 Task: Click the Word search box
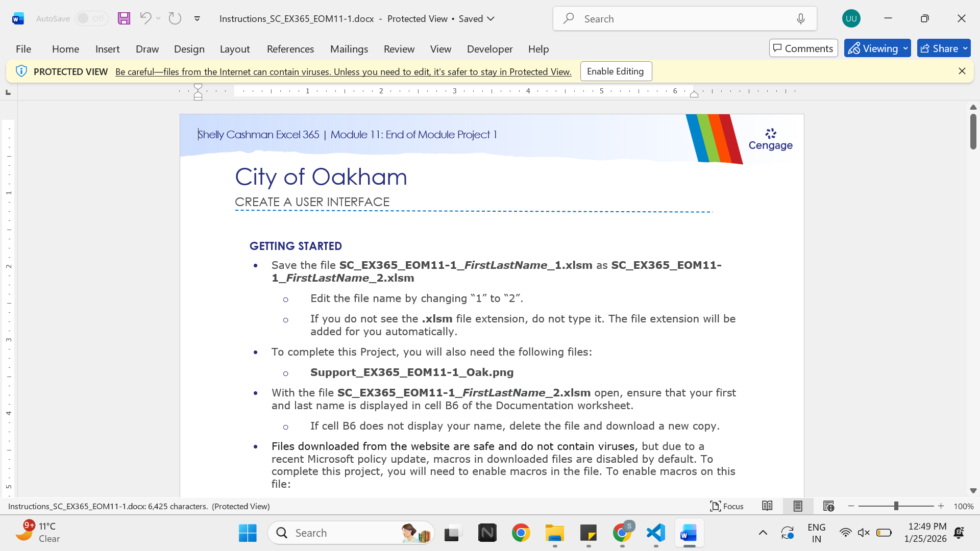point(685,19)
